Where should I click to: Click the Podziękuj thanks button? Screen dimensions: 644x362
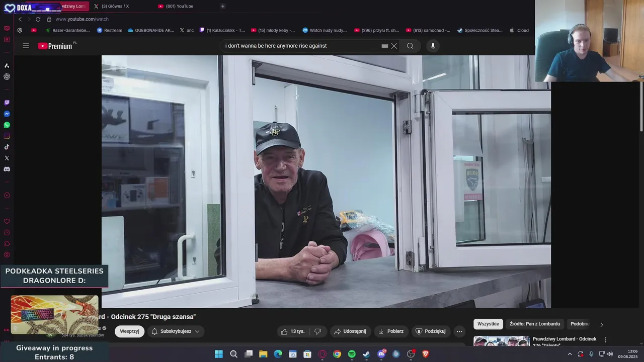pyautogui.click(x=431, y=331)
